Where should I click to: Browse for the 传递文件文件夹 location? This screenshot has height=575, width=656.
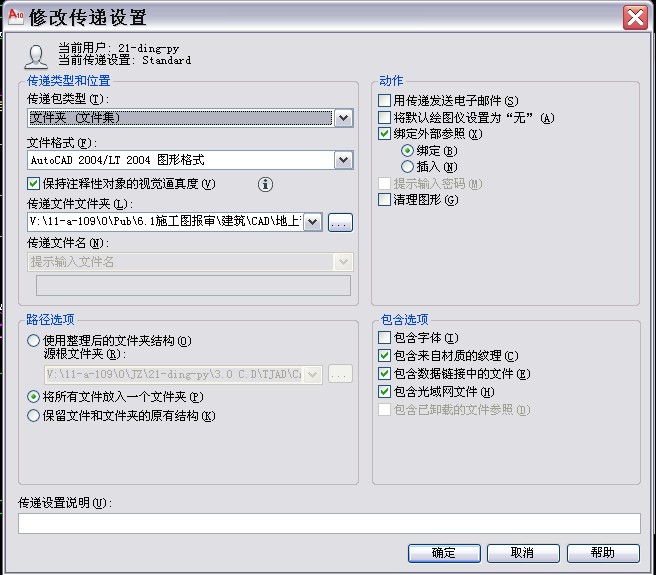pos(340,223)
